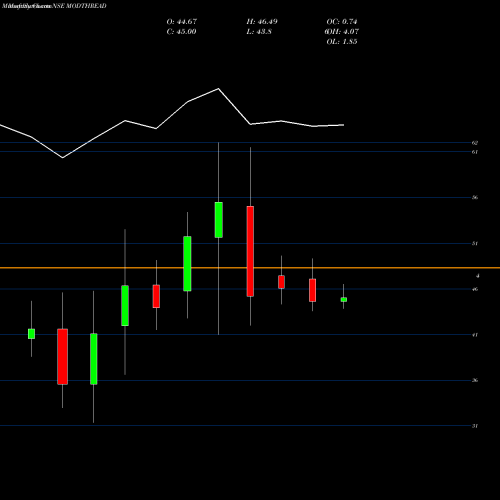500x500 pixels.
Task: Click the 56 price axis label
Action: tap(475, 197)
